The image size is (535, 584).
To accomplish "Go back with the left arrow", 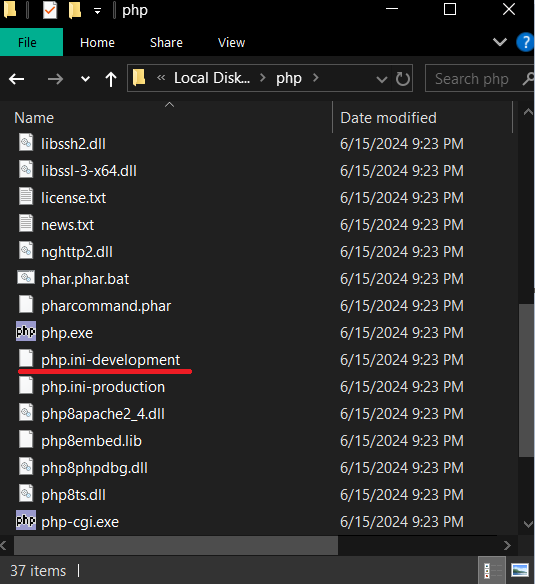I will (x=16, y=79).
